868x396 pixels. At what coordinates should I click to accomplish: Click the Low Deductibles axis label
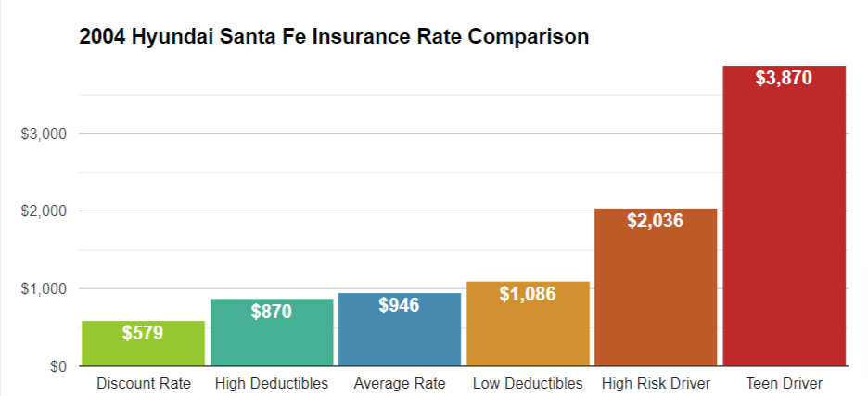pos(528,383)
